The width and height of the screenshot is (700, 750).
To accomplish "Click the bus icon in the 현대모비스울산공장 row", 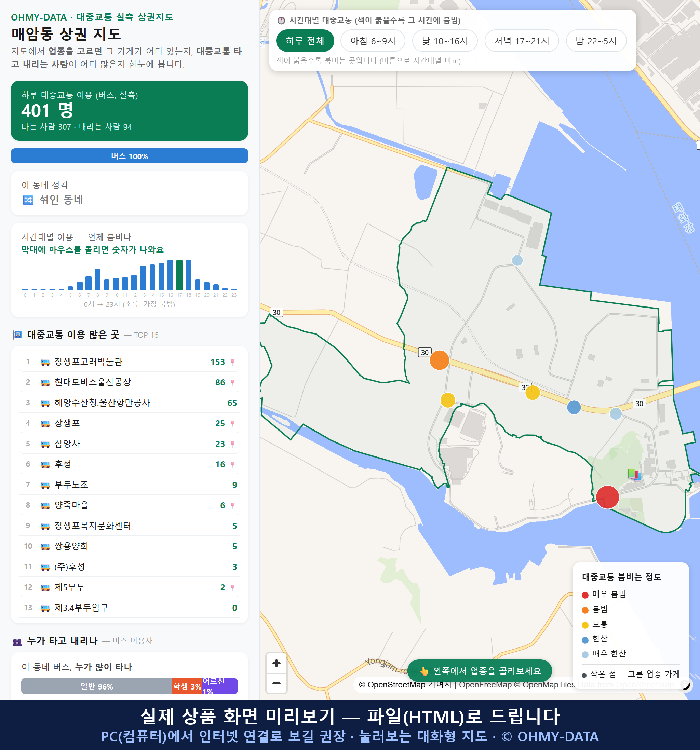I will [x=45, y=383].
